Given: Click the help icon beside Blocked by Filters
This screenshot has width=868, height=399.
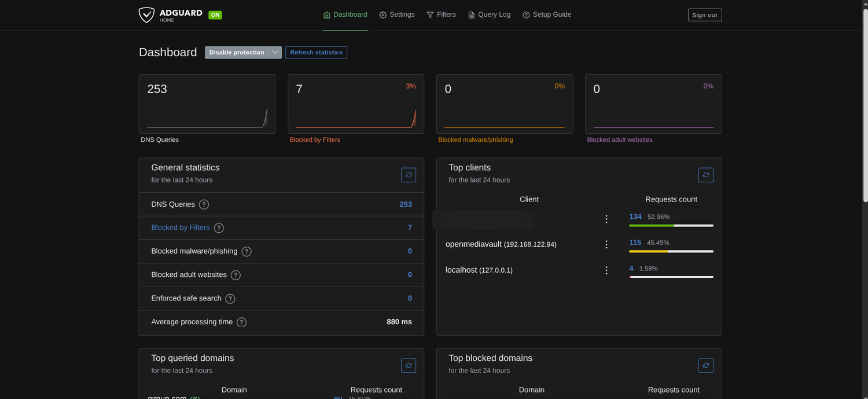Looking at the screenshot, I should (x=219, y=228).
